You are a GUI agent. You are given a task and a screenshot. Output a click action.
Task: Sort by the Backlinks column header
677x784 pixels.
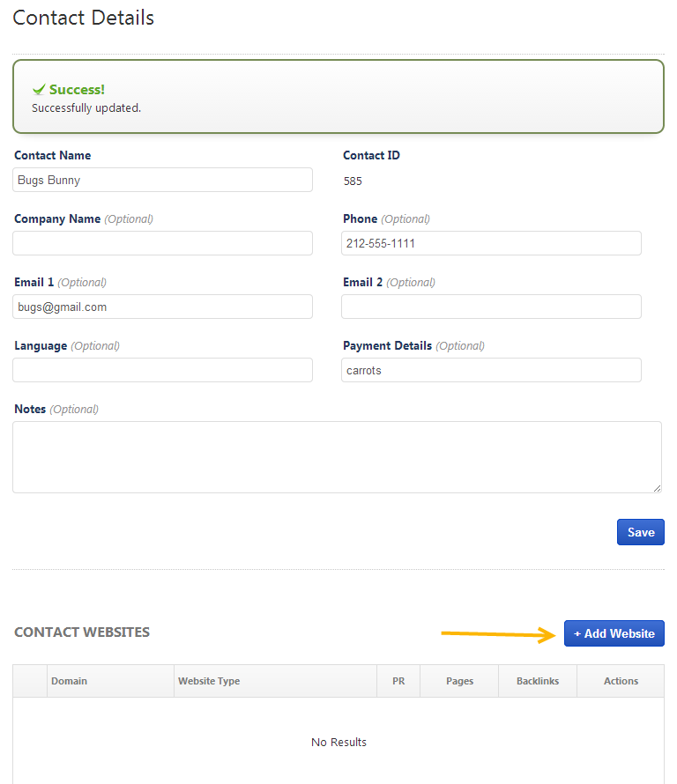click(x=537, y=681)
